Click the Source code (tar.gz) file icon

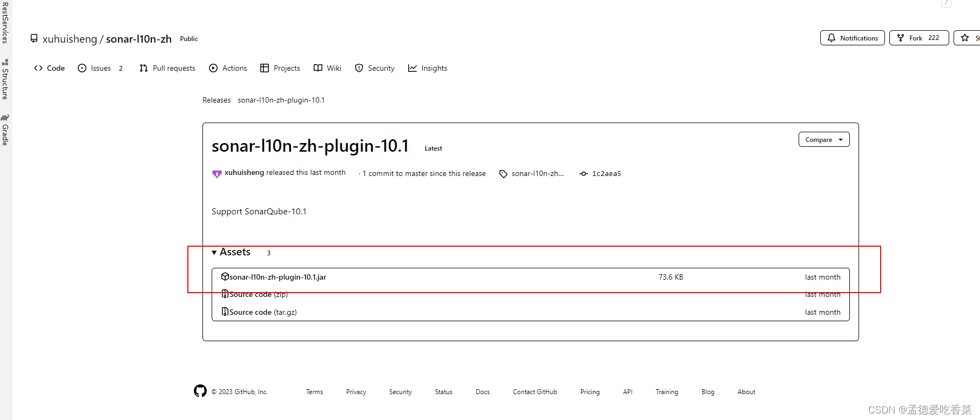tap(225, 311)
